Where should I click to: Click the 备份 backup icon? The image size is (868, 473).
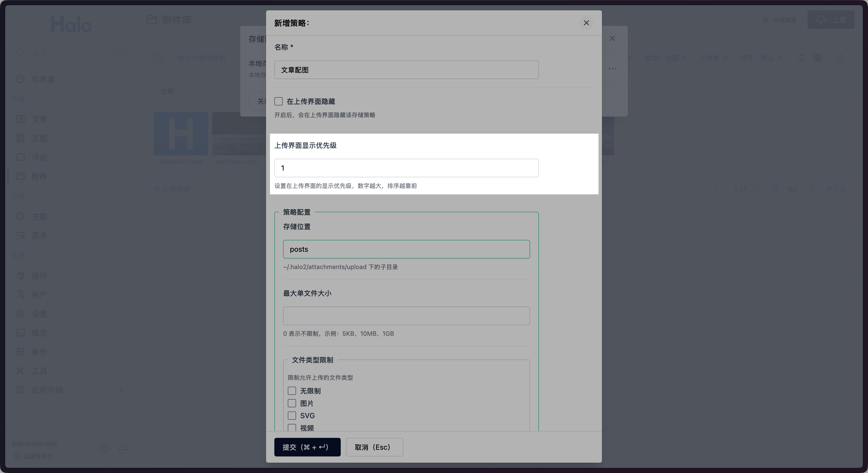pos(21,352)
